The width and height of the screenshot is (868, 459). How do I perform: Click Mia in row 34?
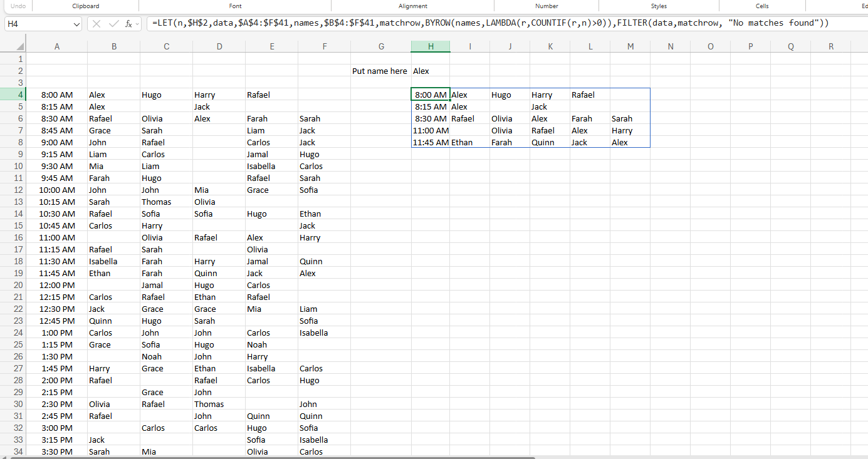[x=166, y=451]
